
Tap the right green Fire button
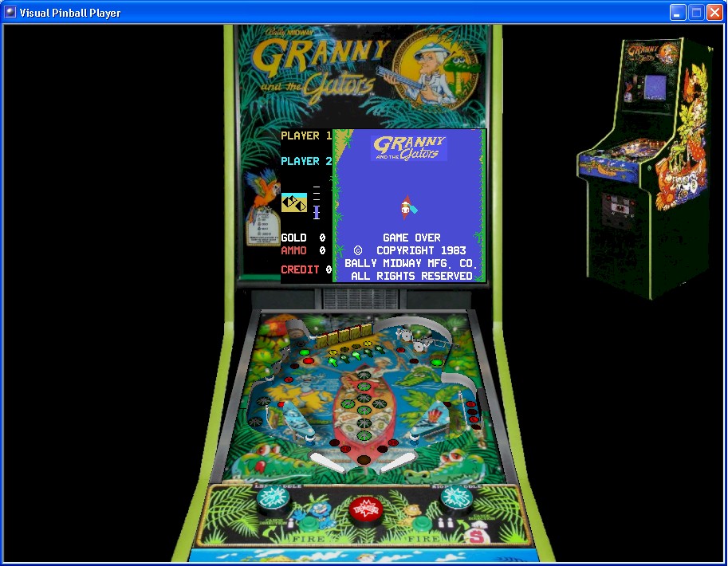pyautogui.click(x=421, y=523)
